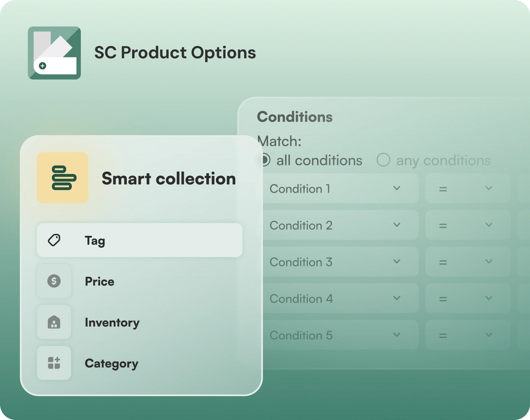Change the operator dropdown beside Condition 3

467,262
